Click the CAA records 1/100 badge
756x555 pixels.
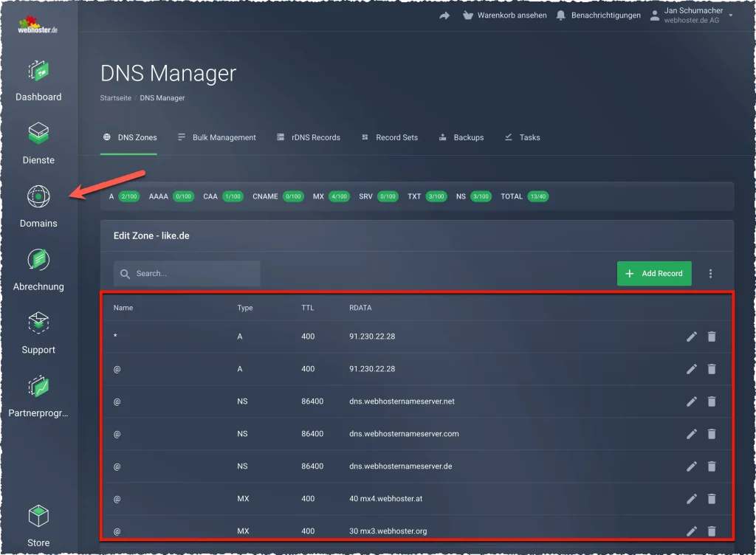tap(233, 196)
